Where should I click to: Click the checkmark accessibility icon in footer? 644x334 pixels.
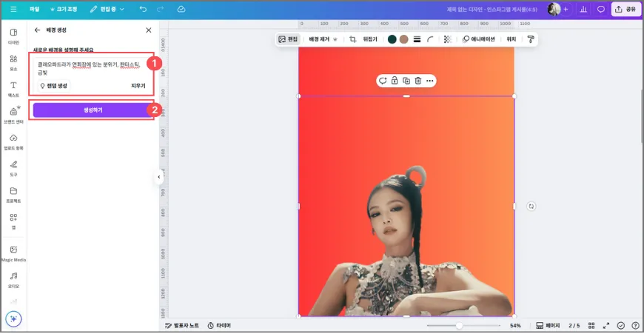coord(620,325)
